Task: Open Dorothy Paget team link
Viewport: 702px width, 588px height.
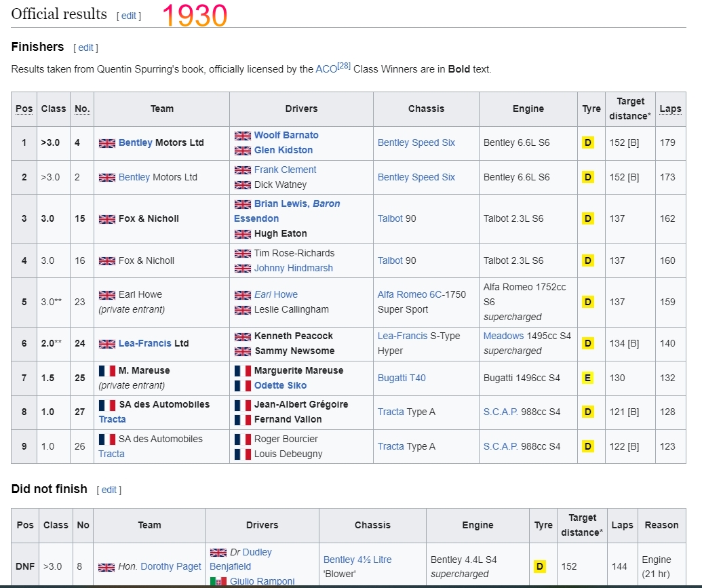Action: tap(170, 566)
